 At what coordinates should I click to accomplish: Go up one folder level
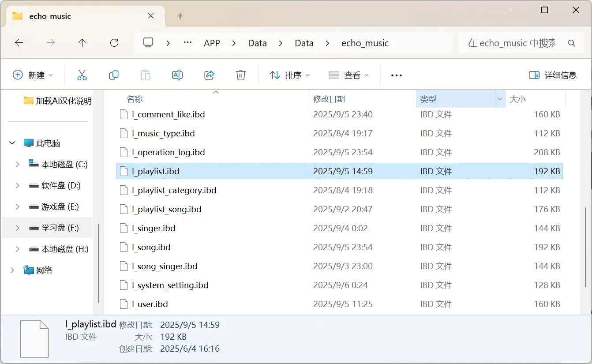click(x=82, y=43)
